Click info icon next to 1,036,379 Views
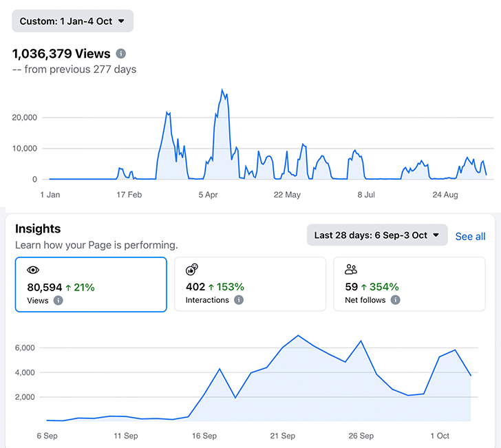The image size is (501, 448). [x=121, y=54]
